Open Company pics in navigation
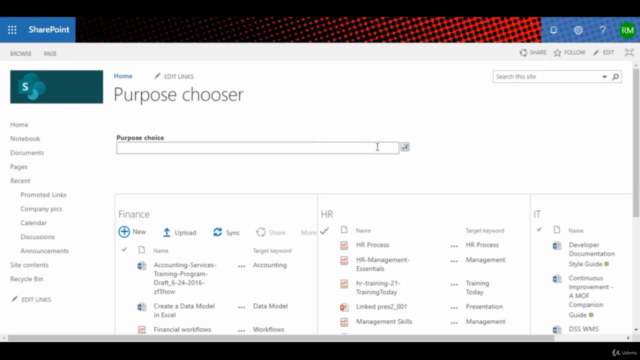 tap(41, 209)
